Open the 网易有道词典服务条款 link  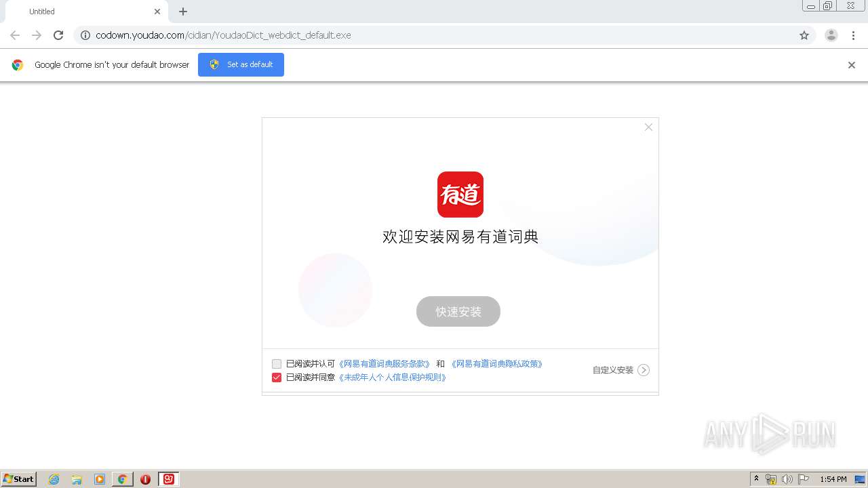384,364
